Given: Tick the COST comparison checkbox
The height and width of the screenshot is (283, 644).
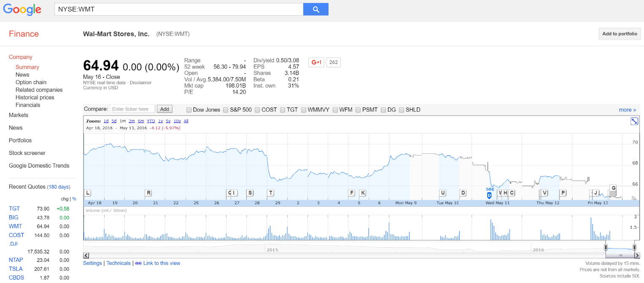Looking at the screenshot, I should tap(258, 110).
